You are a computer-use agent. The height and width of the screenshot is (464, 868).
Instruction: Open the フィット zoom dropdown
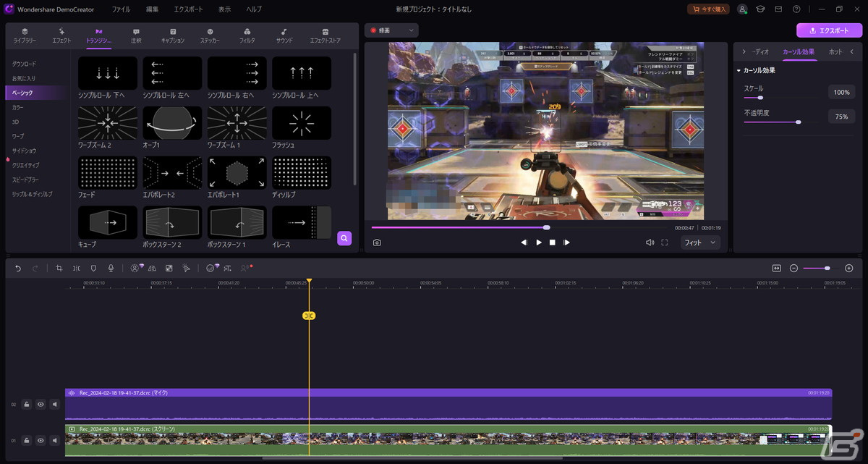(x=700, y=242)
